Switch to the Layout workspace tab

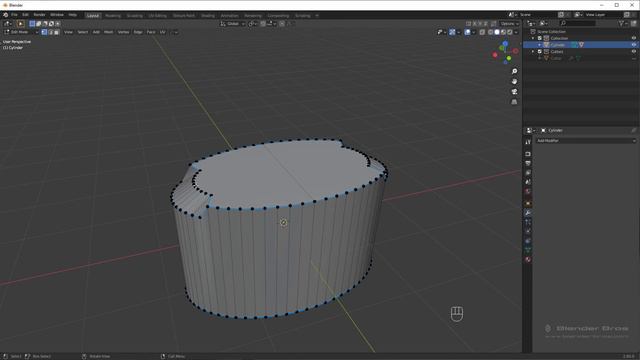coord(93,16)
